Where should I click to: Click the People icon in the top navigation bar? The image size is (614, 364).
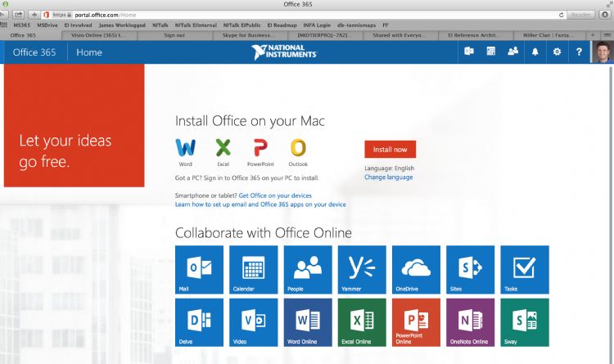click(x=513, y=52)
